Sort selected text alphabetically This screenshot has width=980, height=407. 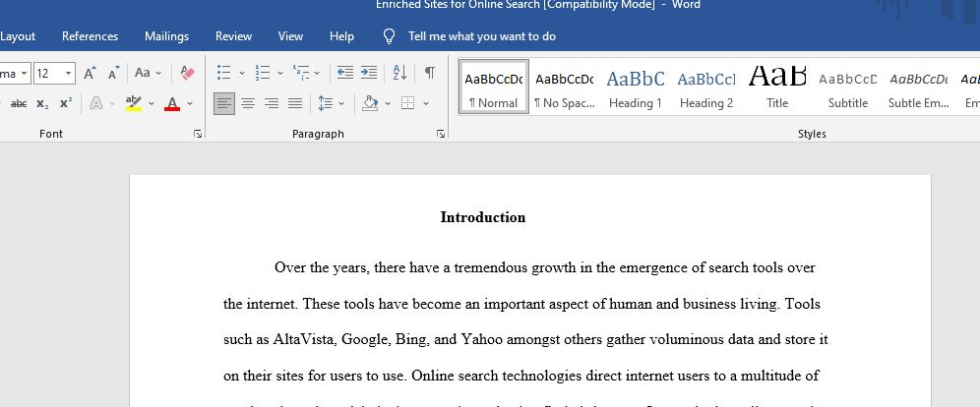400,73
